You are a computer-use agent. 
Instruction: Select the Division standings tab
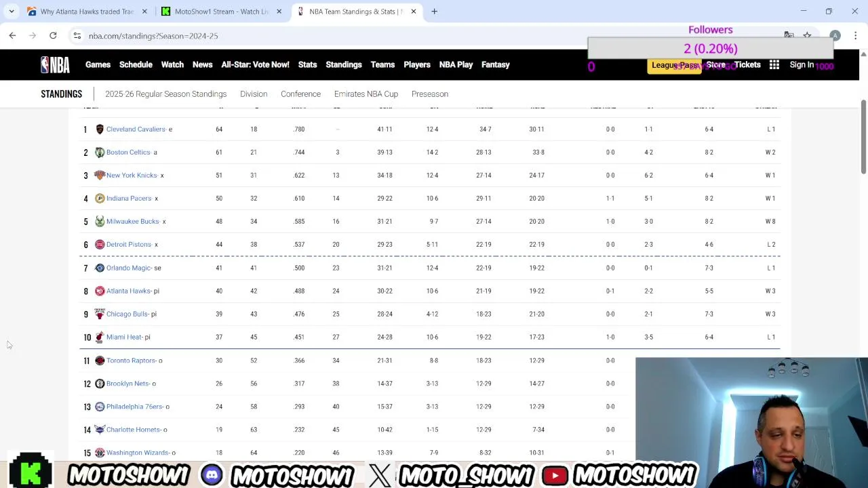(x=254, y=94)
